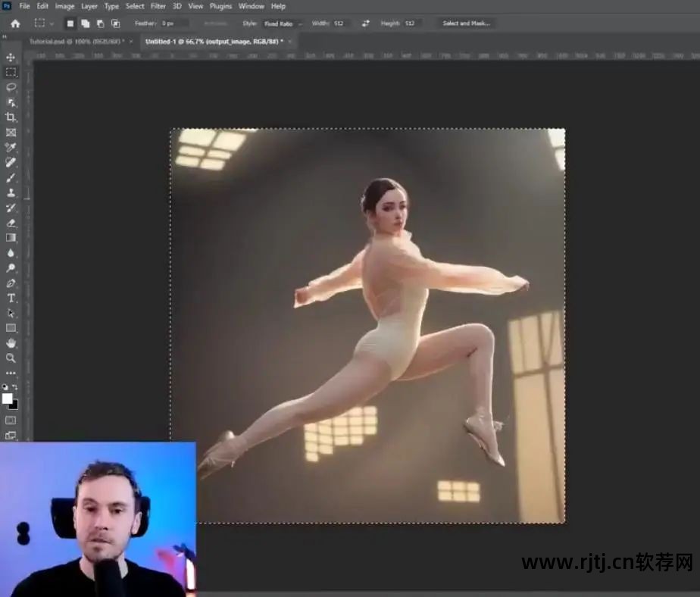Select the Hand tool
The width and height of the screenshot is (700, 597).
(11, 343)
